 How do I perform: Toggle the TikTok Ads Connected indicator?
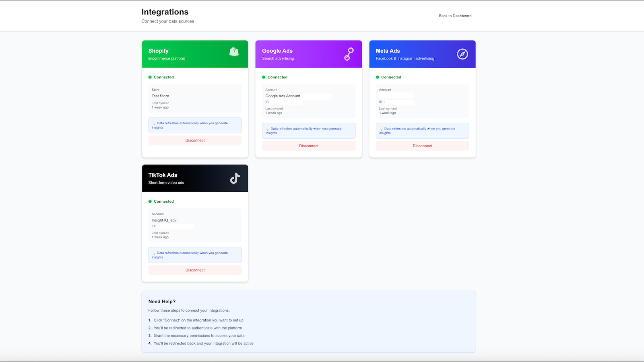coord(151,201)
